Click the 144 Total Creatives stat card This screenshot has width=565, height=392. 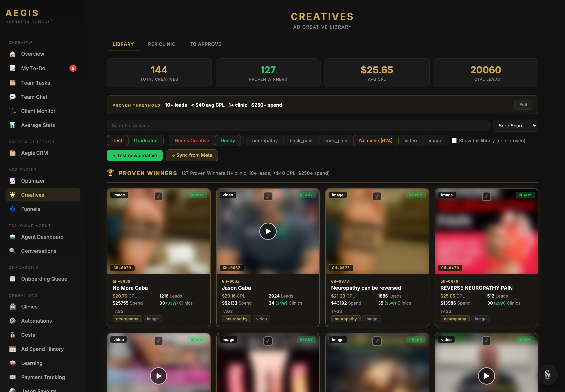[x=159, y=73]
